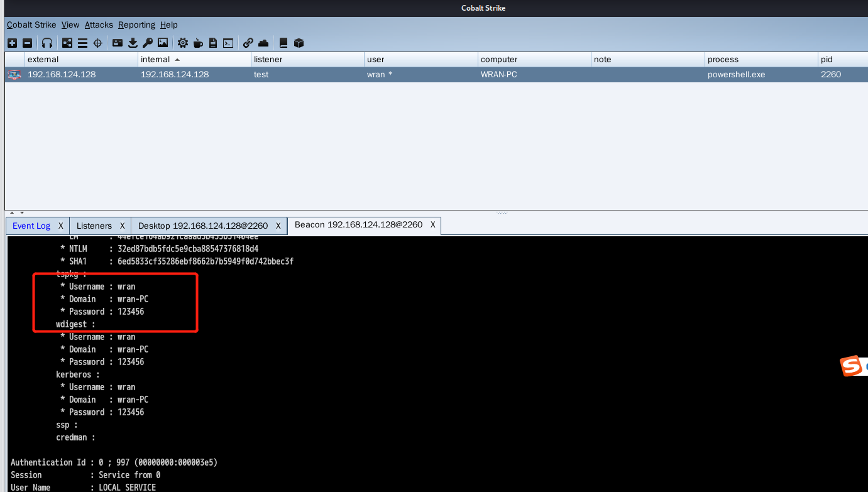Close the Desktop 192.168.124.128@2260 tab
Screen dimensions: 868x492
278,226
